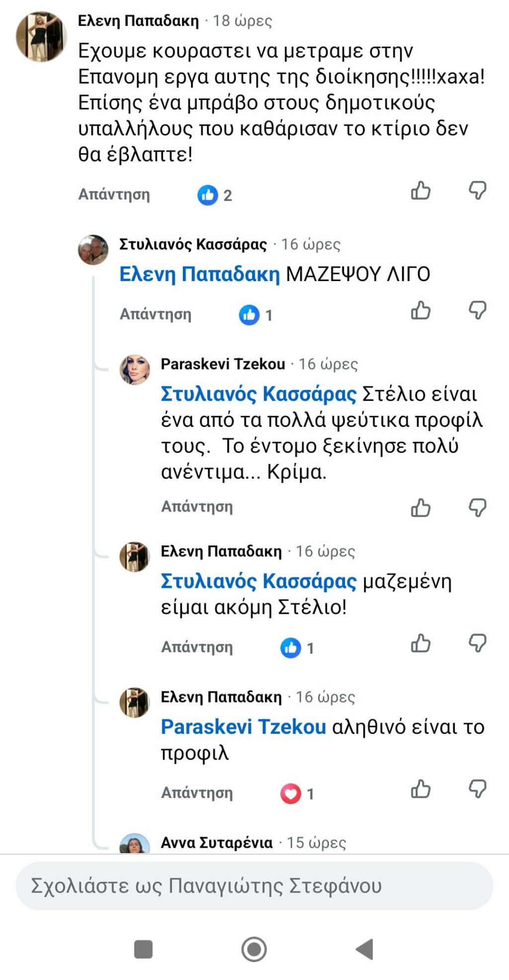Open the Στυλιανός Κασσάρας mention in Paraskevi's reply
Image resolution: width=509 pixels, height=980 pixels.
(x=258, y=394)
